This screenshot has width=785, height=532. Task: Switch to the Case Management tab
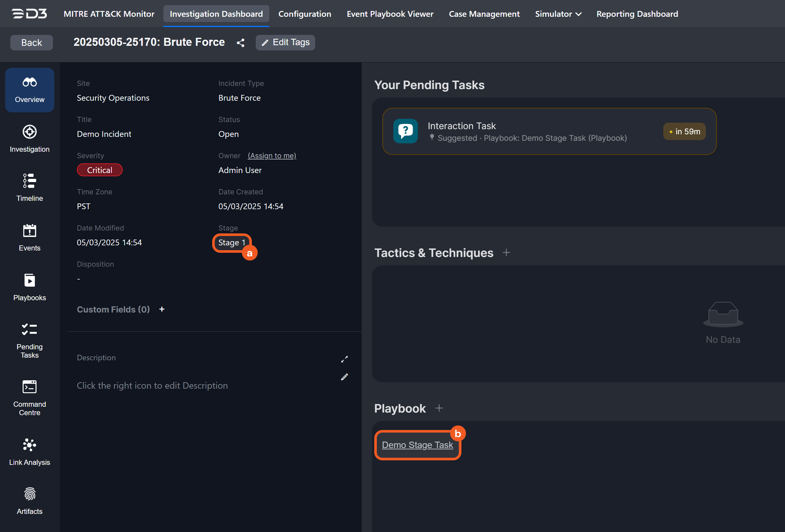pos(484,14)
